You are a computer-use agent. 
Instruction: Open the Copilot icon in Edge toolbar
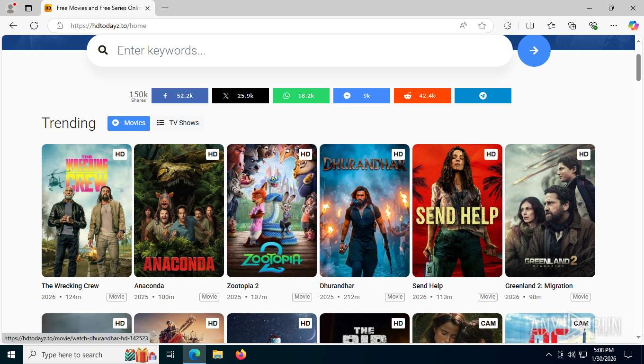(633, 26)
